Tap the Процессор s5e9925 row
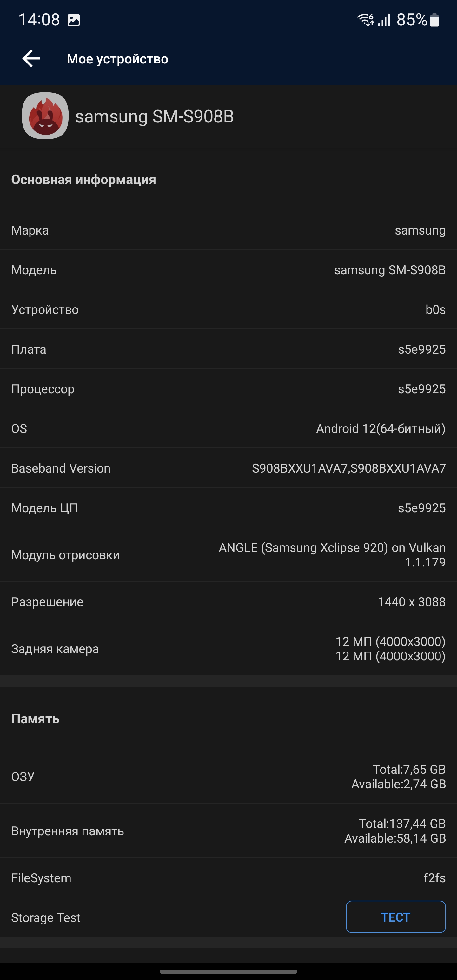This screenshot has height=980, width=457. point(228,389)
